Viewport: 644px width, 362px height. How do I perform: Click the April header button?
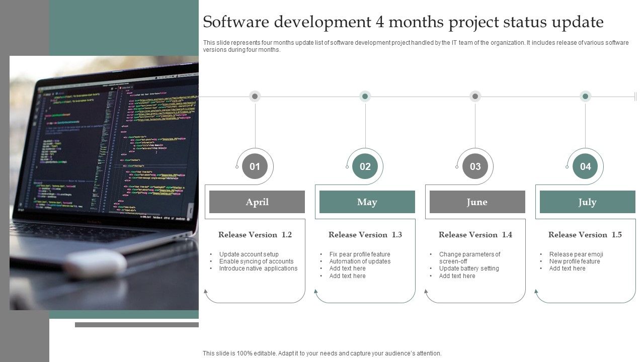tap(257, 202)
